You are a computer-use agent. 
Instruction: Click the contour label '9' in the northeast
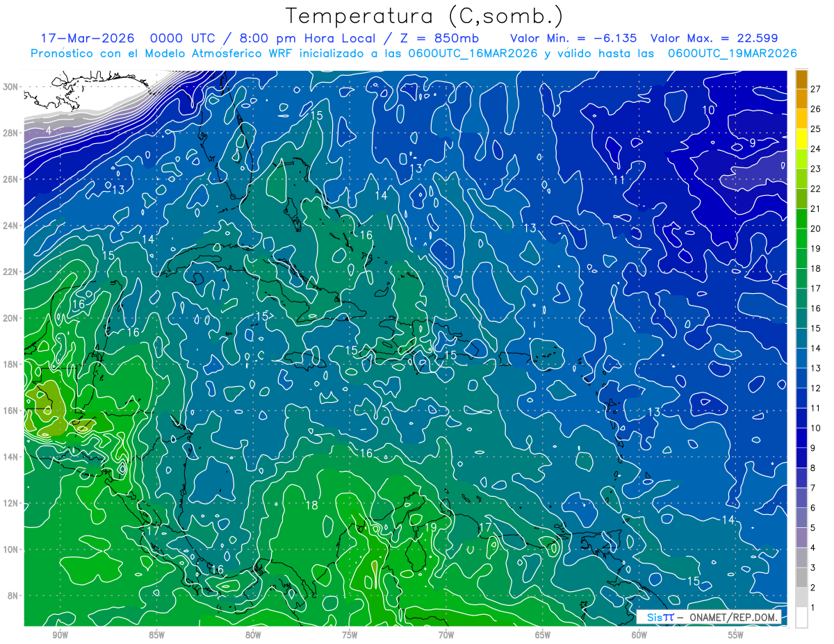click(x=753, y=142)
